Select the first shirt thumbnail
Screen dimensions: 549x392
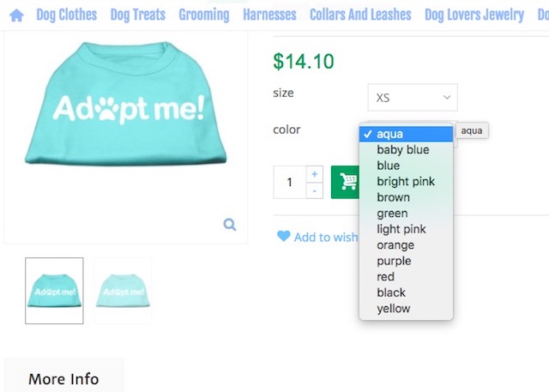pos(54,291)
